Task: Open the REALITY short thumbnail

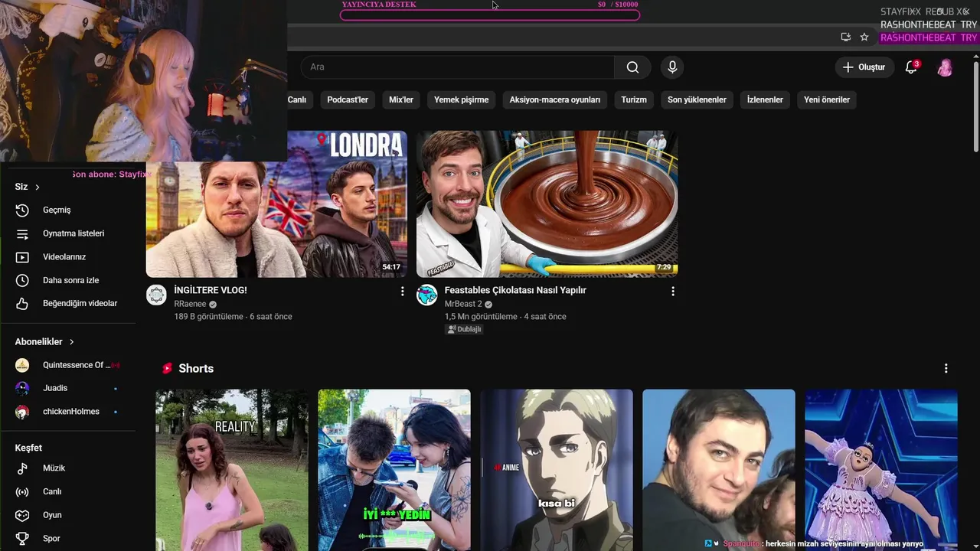Action: click(x=232, y=470)
